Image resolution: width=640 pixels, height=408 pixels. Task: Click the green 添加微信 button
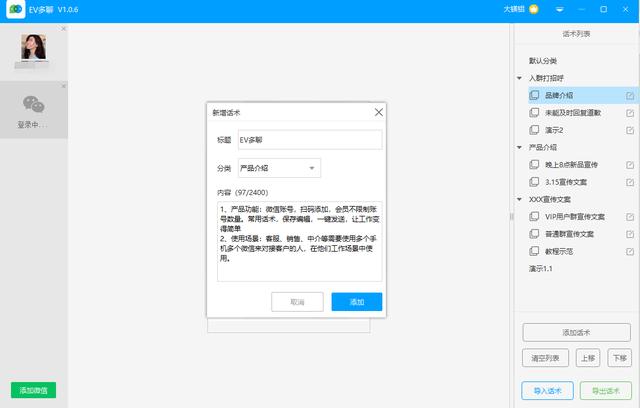click(33, 390)
